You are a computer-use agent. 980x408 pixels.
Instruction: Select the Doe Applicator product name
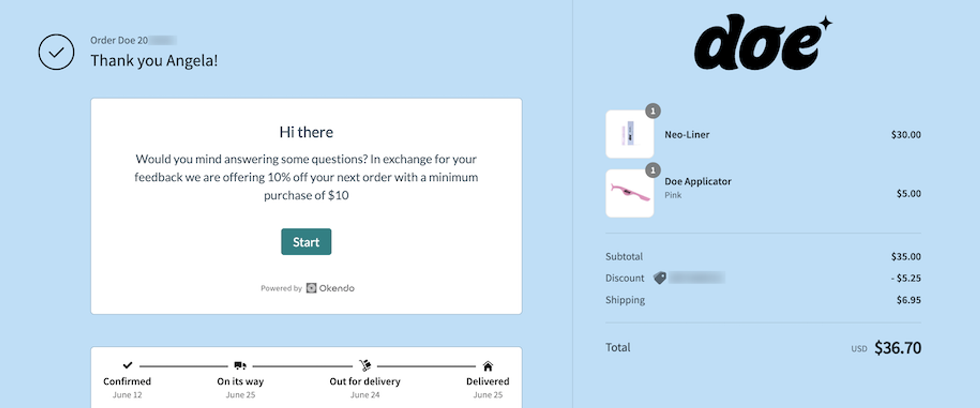coord(698,181)
